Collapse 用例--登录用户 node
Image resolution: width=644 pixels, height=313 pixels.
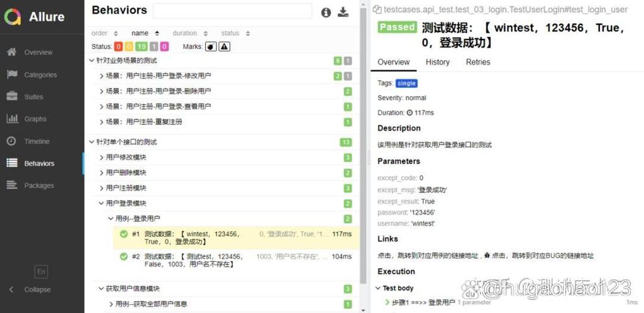tap(111, 219)
